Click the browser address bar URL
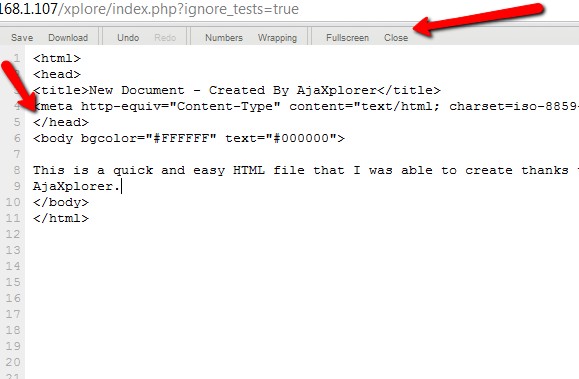The width and height of the screenshot is (579, 379). click(149, 9)
